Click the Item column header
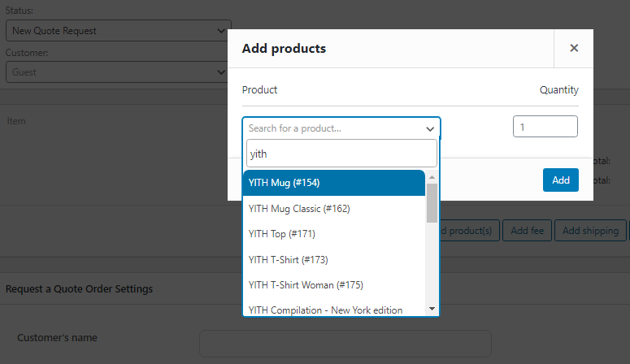630x364 pixels. (x=16, y=121)
